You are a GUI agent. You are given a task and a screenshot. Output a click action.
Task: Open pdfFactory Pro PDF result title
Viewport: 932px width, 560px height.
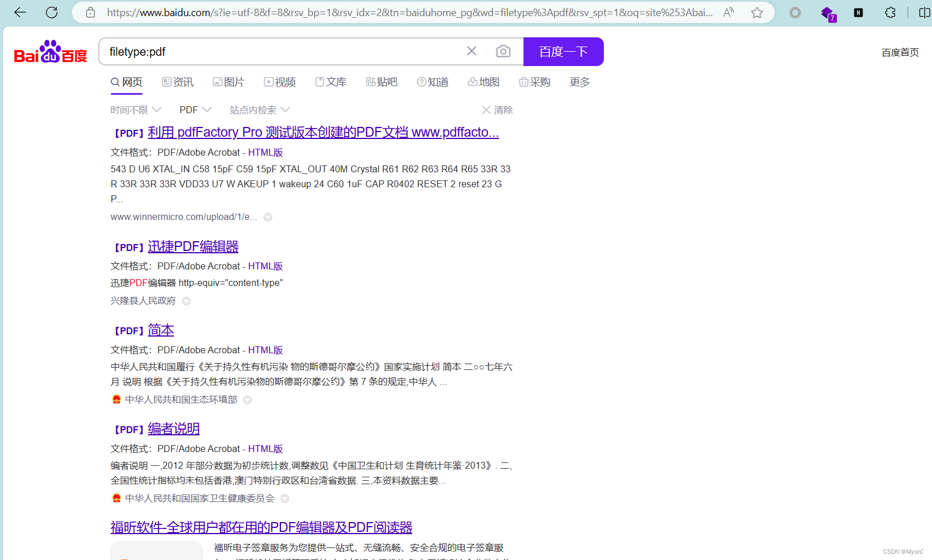[323, 132]
